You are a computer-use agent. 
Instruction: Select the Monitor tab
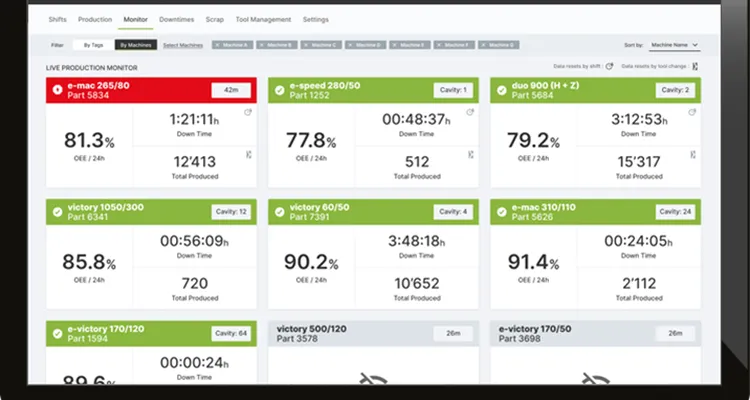[135, 20]
